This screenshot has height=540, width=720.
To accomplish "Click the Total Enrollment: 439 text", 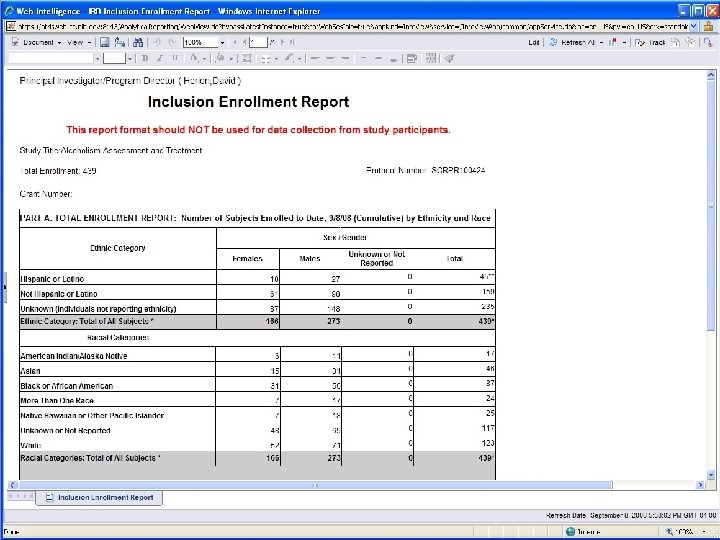I will 58,171.
